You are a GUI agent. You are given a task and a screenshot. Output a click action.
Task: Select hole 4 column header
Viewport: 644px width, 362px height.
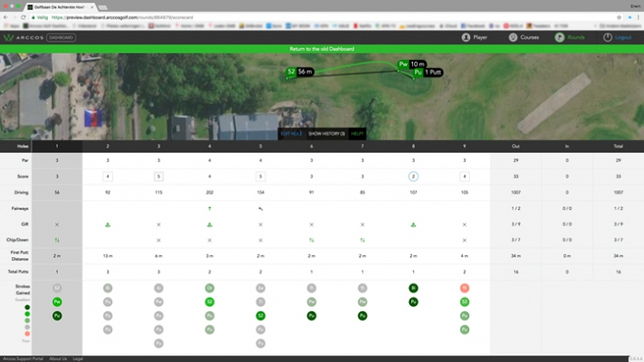(x=210, y=146)
